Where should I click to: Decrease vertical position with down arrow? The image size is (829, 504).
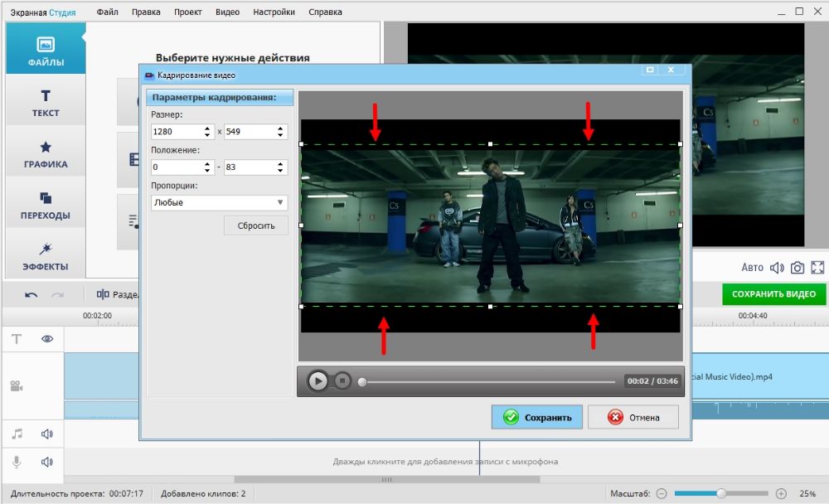click(x=280, y=171)
